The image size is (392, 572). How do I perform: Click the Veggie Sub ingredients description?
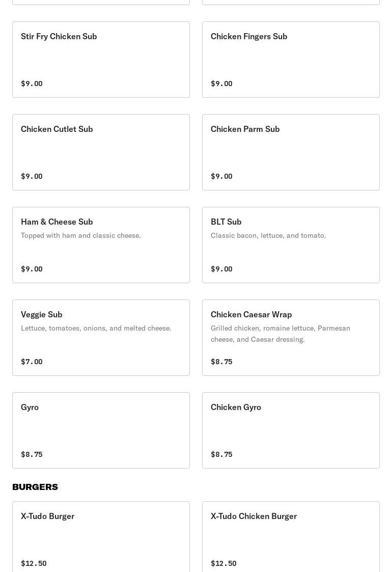[x=96, y=328]
